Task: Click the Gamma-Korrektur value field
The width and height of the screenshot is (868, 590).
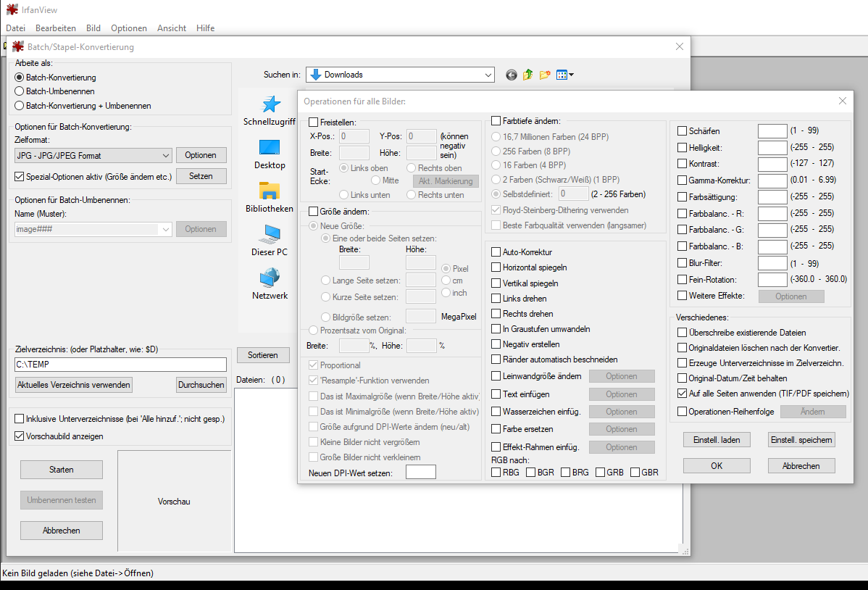Action: coord(772,180)
